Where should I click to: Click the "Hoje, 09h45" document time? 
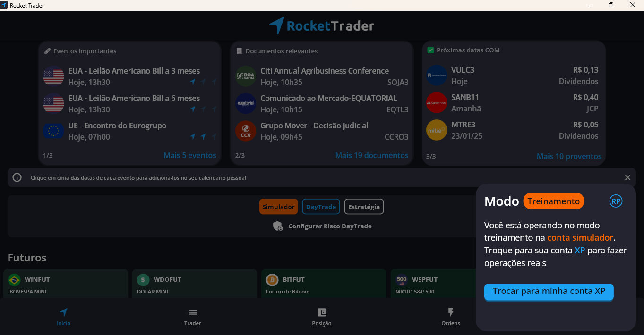[282, 137]
